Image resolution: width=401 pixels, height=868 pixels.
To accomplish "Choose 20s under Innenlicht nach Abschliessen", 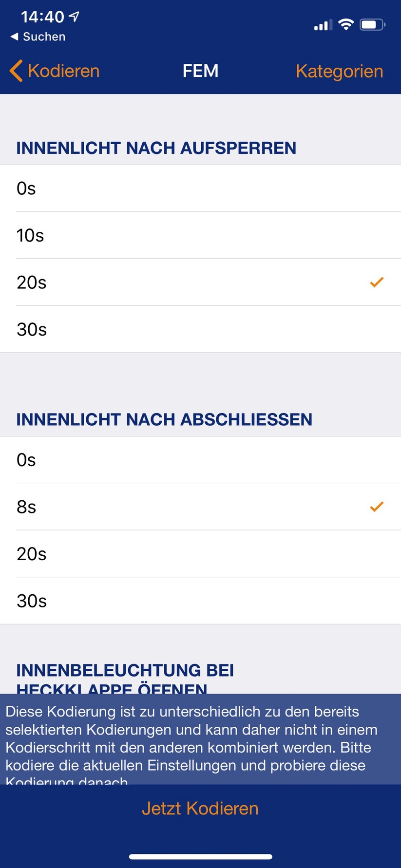I will coord(200,554).
